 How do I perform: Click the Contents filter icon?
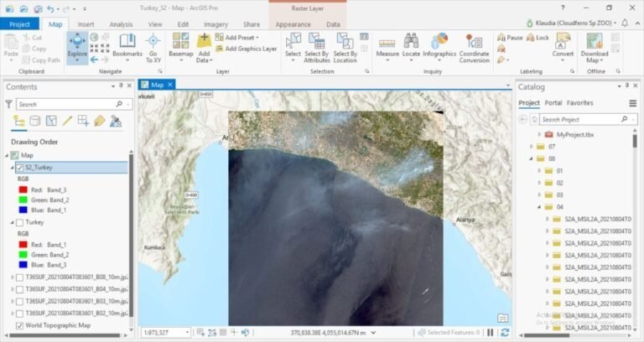point(8,104)
